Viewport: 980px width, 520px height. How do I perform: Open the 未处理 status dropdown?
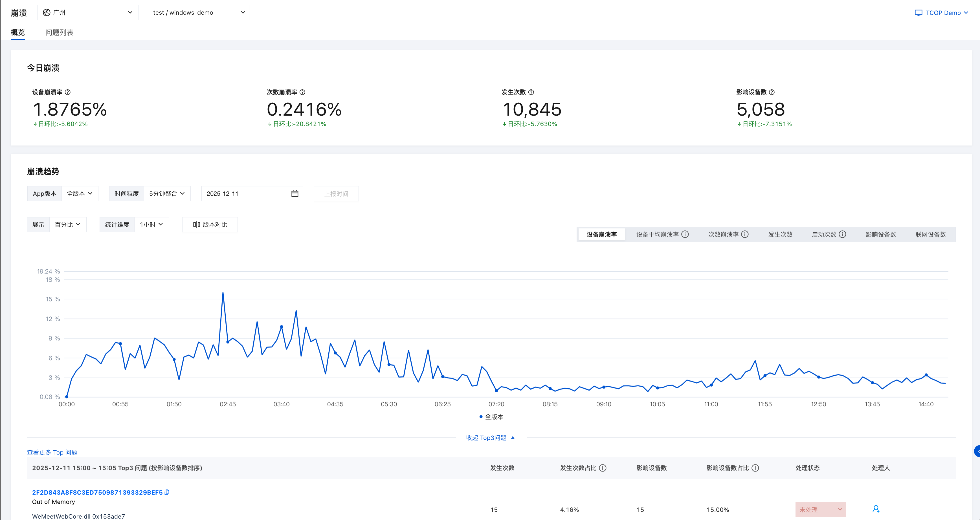point(820,509)
